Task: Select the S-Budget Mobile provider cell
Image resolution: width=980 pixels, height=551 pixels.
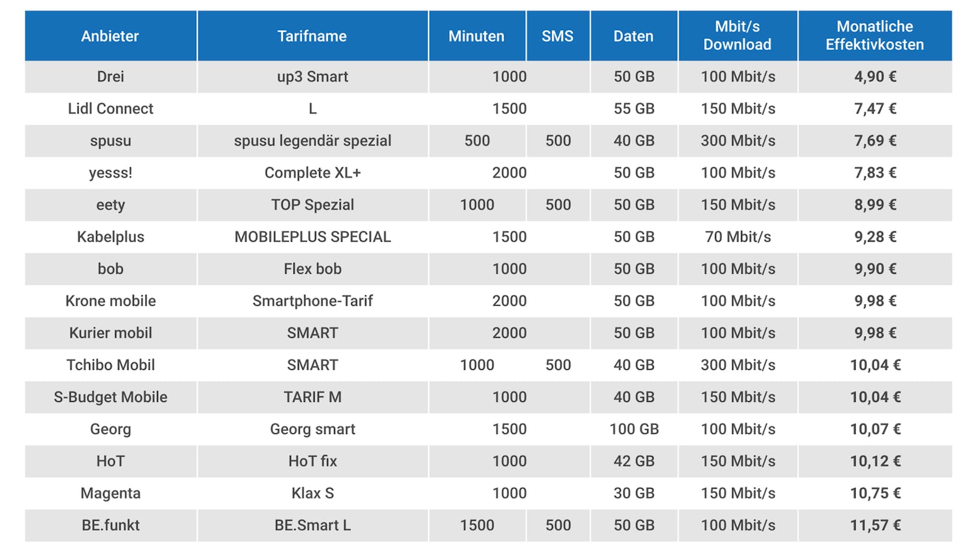Action: [x=110, y=398]
